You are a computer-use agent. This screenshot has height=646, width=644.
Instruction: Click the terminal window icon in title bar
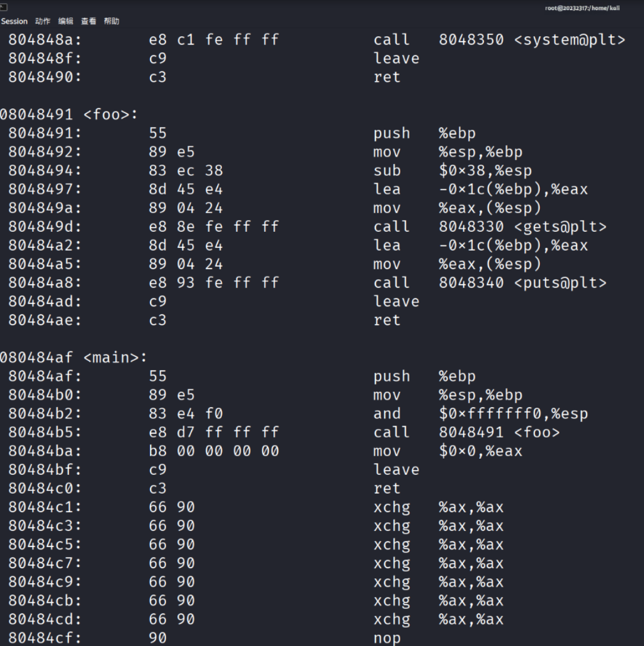(x=4, y=7)
